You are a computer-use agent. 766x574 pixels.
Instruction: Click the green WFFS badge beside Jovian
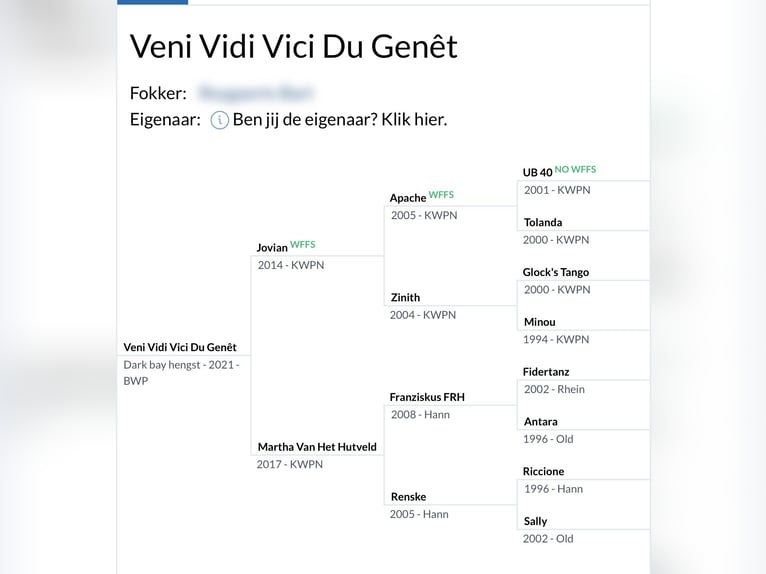302,244
